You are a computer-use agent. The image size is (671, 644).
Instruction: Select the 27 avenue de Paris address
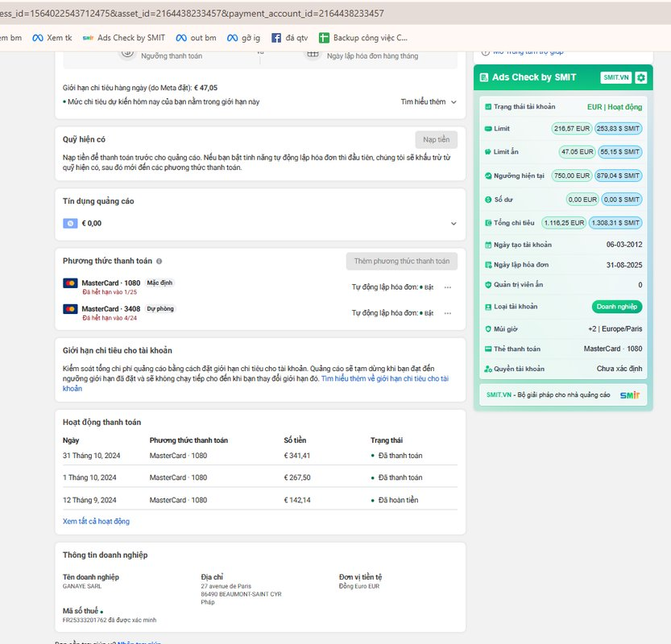[226, 586]
